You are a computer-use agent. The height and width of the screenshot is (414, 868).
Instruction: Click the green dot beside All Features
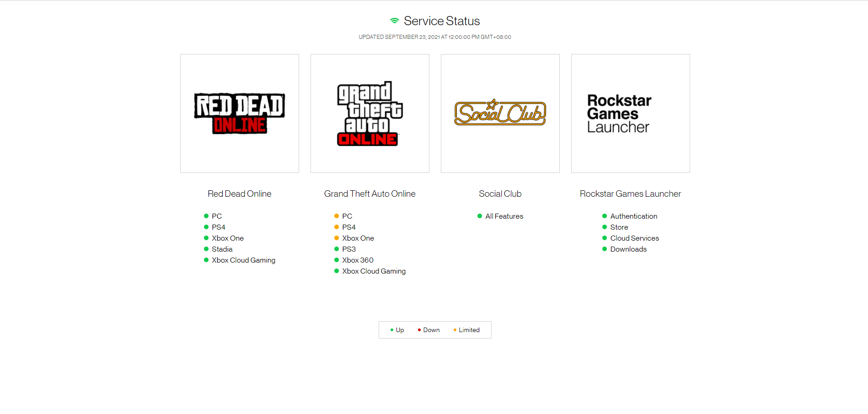(480, 216)
